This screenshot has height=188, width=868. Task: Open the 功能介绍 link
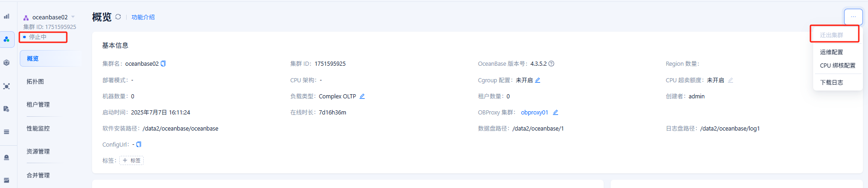pyautogui.click(x=143, y=17)
